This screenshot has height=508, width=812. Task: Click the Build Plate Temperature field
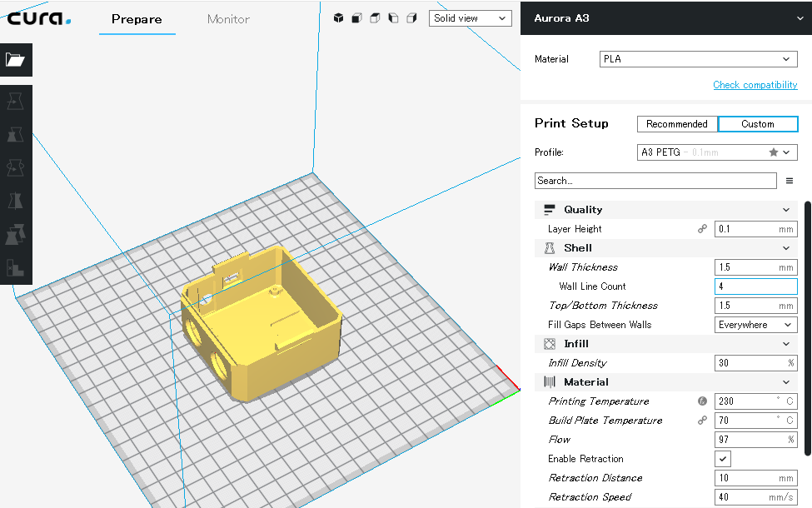pos(755,421)
